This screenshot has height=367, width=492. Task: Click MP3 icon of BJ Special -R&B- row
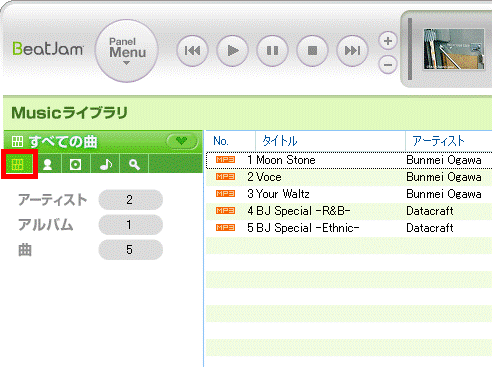225,211
